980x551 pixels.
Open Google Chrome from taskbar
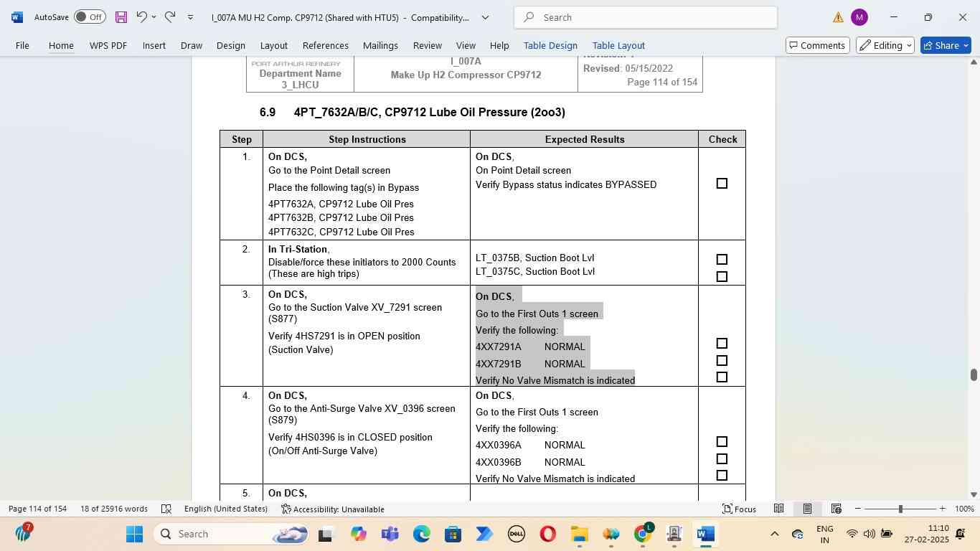(644, 534)
